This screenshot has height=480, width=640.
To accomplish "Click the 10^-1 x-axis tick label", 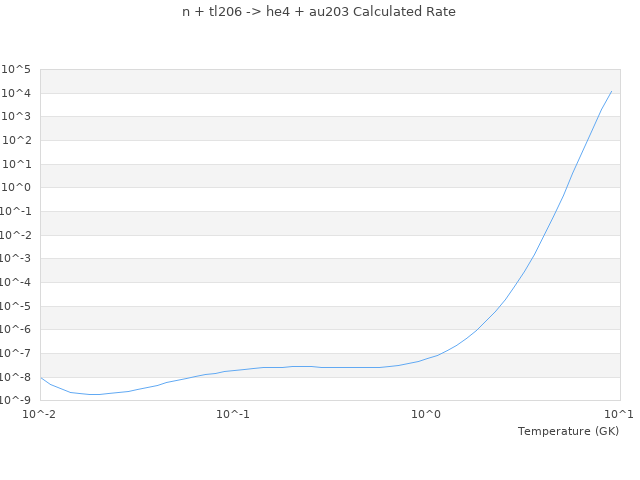I will click(x=233, y=413).
